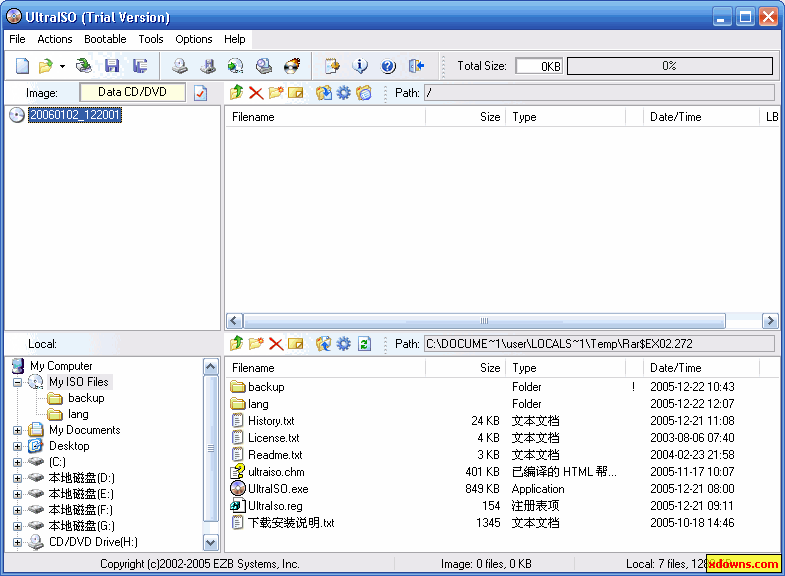785x576 pixels.
Task: Click the Up folder icon in the Local toolbar
Action: pos(236,344)
